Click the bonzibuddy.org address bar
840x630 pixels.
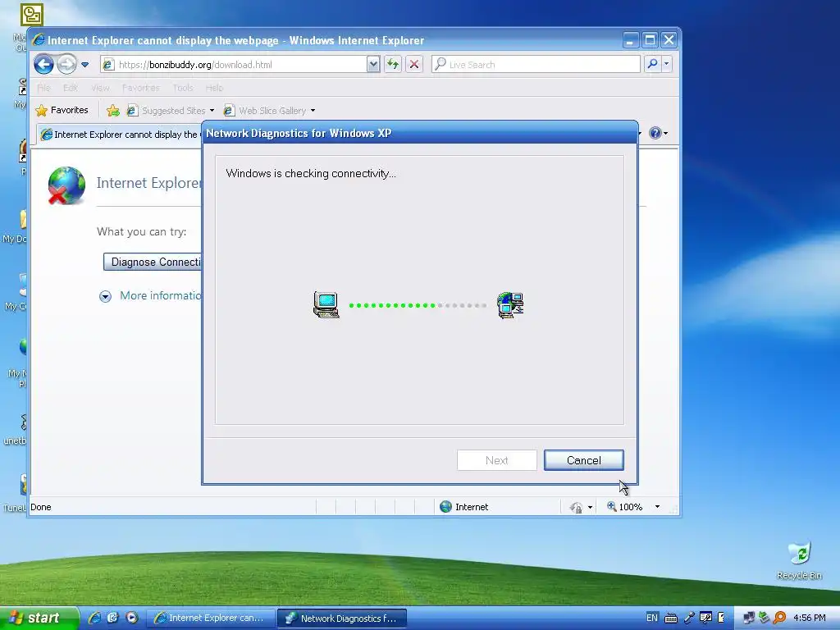pyautogui.click(x=234, y=64)
